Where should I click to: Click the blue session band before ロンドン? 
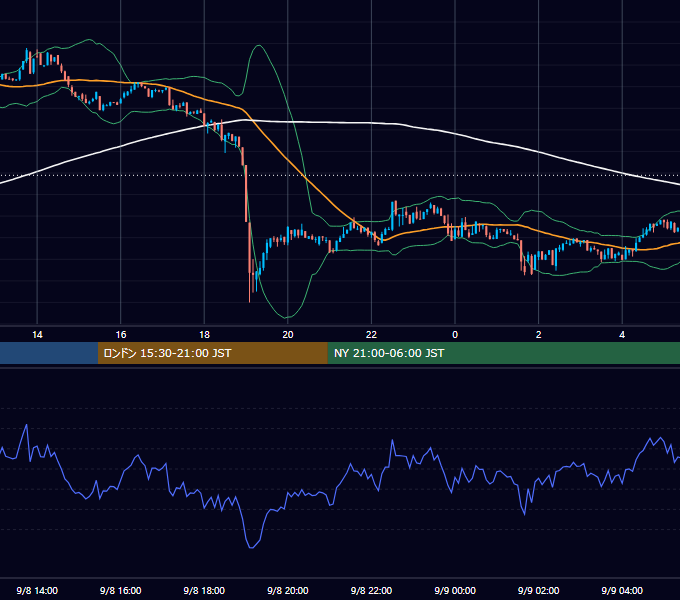[49, 353]
